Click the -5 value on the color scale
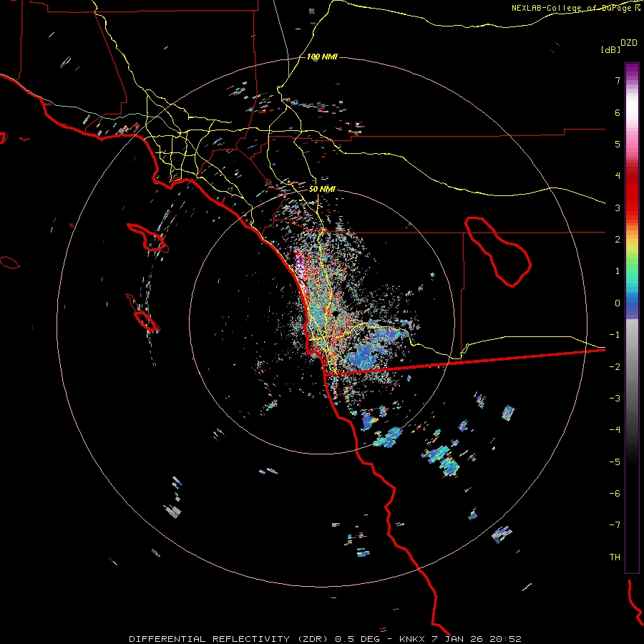 [615, 462]
